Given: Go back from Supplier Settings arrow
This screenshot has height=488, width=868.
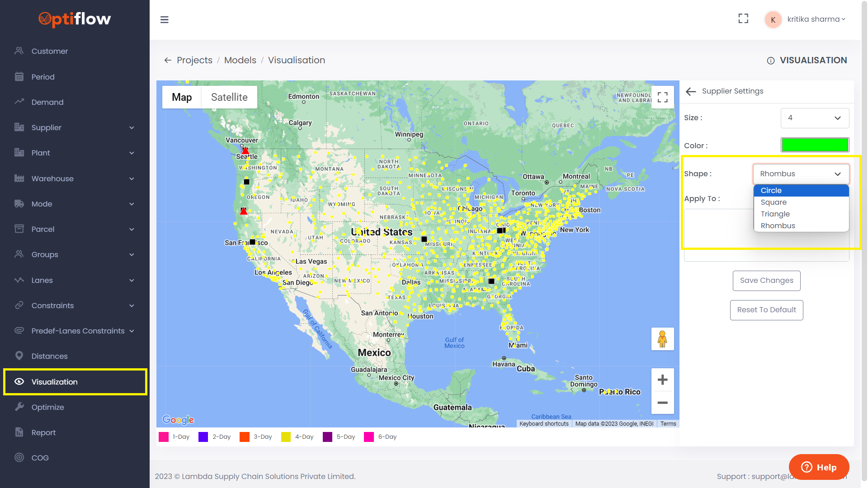Looking at the screenshot, I should [690, 91].
